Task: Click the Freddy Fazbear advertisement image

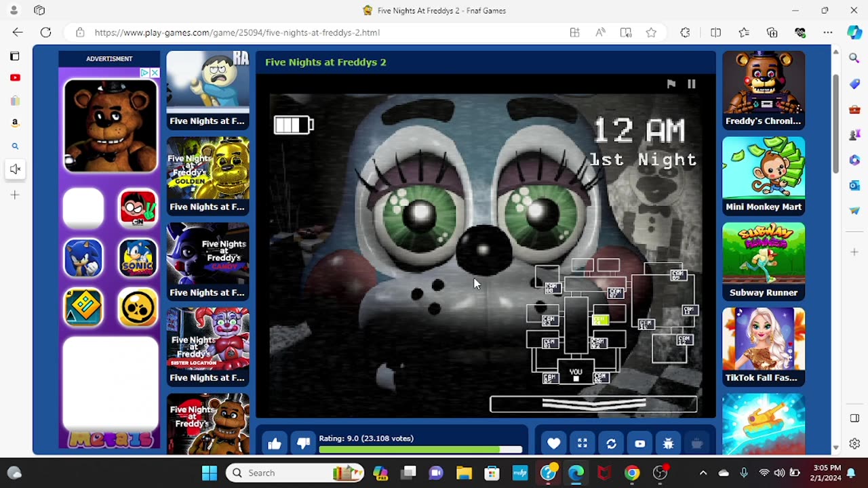Action: point(111,125)
